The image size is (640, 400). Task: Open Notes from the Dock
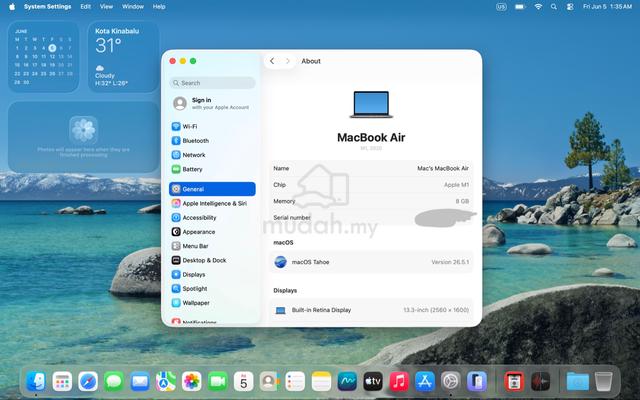pos(321,382)
